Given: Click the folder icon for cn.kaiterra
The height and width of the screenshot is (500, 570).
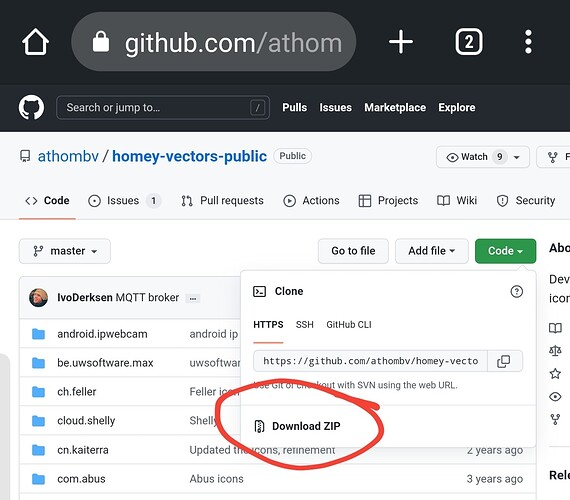Looking at the screenshot, I should 38,450.
